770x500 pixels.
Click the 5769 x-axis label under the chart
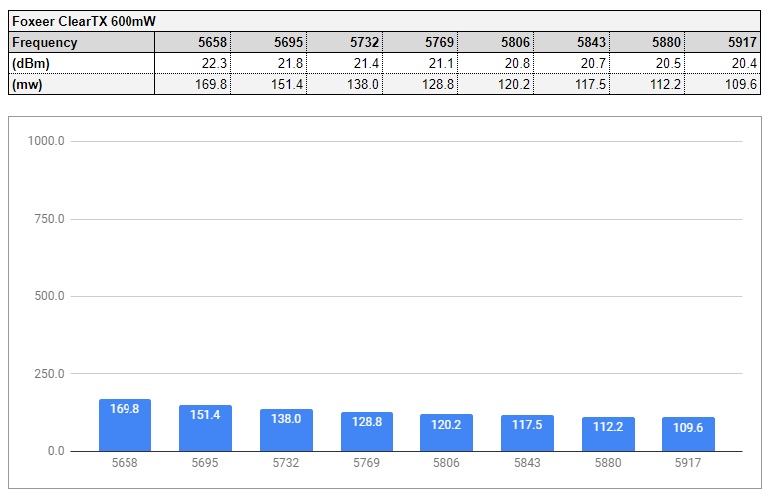click(366, 463)
